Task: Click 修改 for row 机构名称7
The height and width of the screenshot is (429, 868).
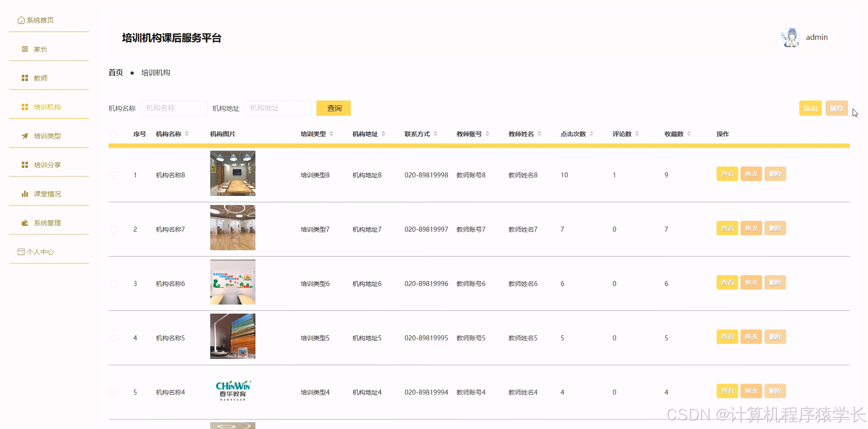Action: (751, 228)
